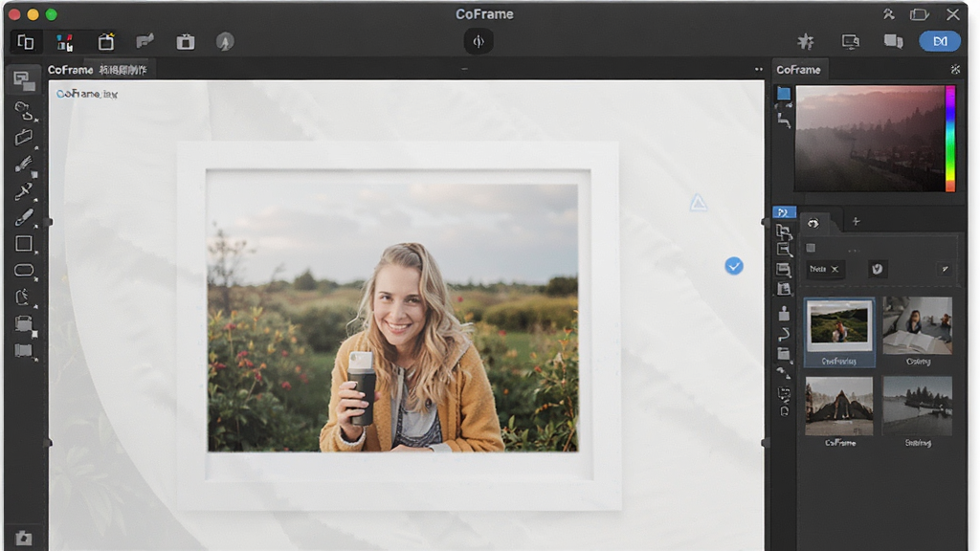Select the hand-shaped tool in left toolbar

click(24, 297)
